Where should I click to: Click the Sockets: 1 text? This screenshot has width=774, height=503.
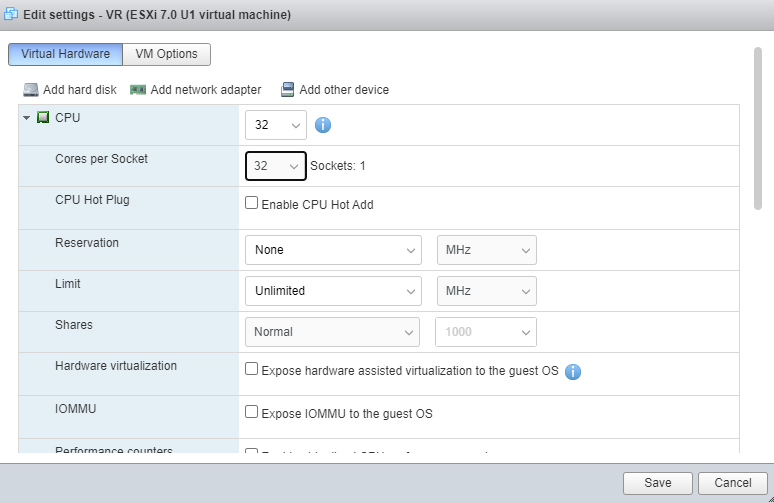click(338, 166)
